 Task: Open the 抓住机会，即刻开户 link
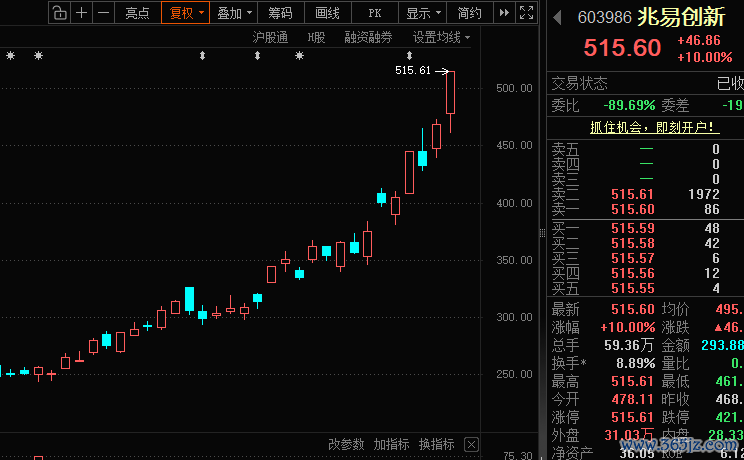point(654,127)
